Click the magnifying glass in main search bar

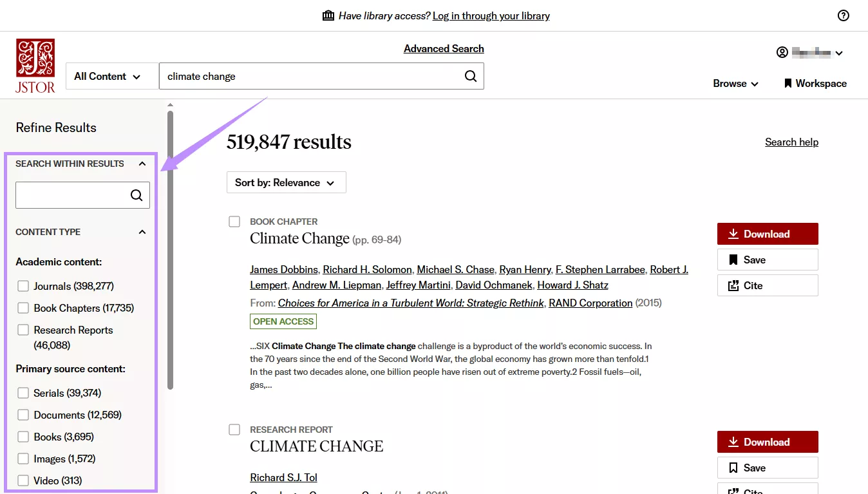tap(470, 75)
